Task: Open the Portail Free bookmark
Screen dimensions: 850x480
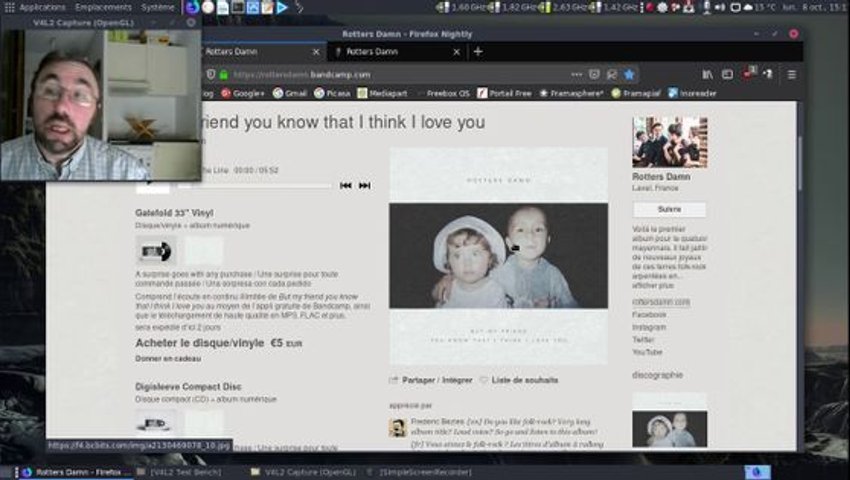Action: pyautogui.click(x=505, y=93)
